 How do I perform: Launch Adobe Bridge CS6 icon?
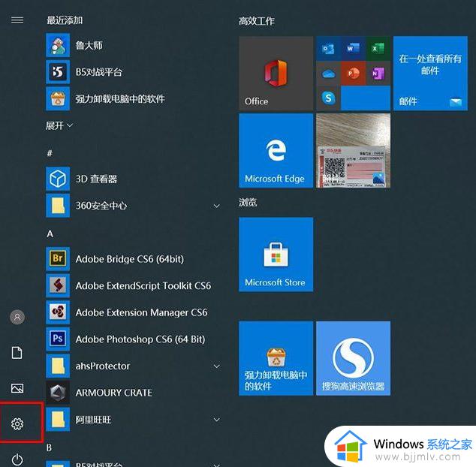pos(58,259)
